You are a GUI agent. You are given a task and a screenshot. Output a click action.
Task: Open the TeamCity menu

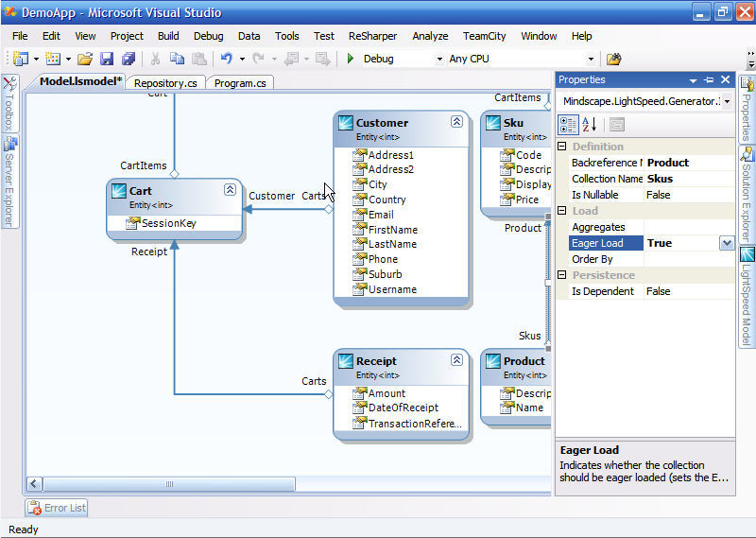click(485, 36)
